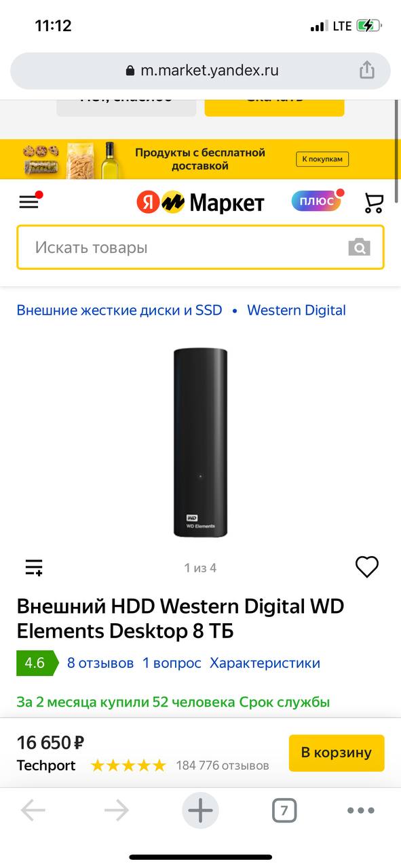The width and height of the screenshot is (401, 868).
Task: Add product to comparison list icon
Action: pyautogui.click(x=34, y=568)
